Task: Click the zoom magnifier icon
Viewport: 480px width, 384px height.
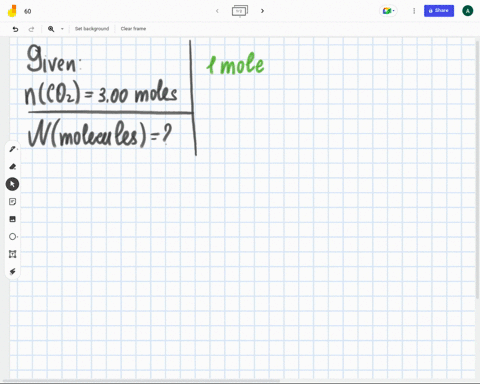Action: point(51,29)
